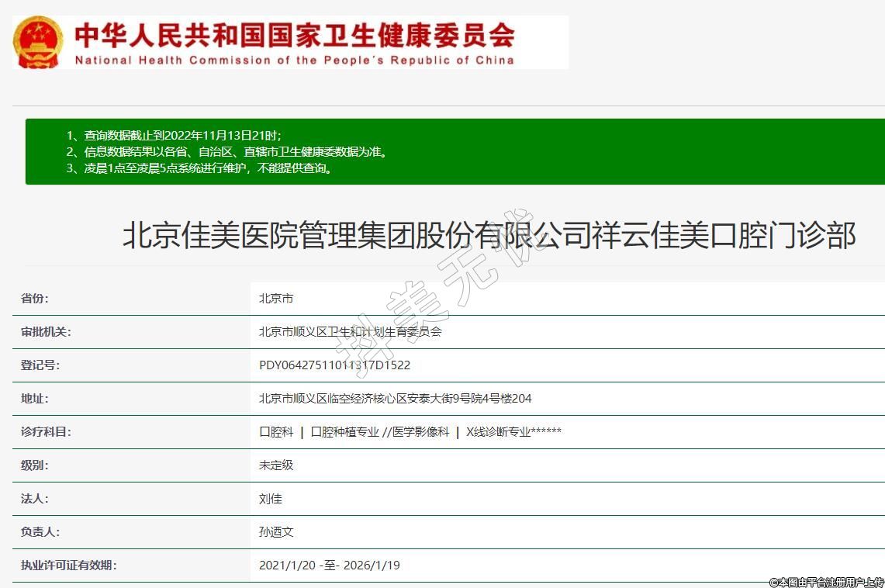Image resolution: width=885 pixels, height=588 pixels.
Task: Click the 执业许可证有效期 row label
Action: pos(68,566)
